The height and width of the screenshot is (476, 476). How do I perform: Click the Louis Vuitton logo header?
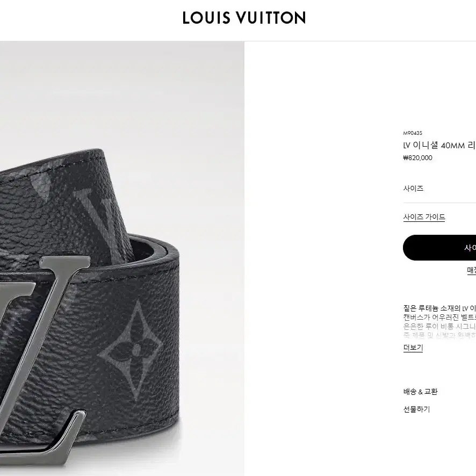click(x=244, y=18)
